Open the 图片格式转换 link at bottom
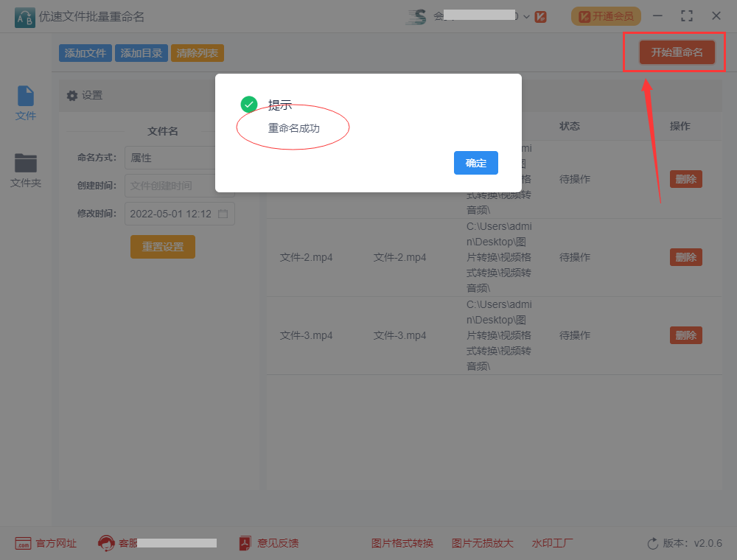The image size is (737, 560). point(402,543)
